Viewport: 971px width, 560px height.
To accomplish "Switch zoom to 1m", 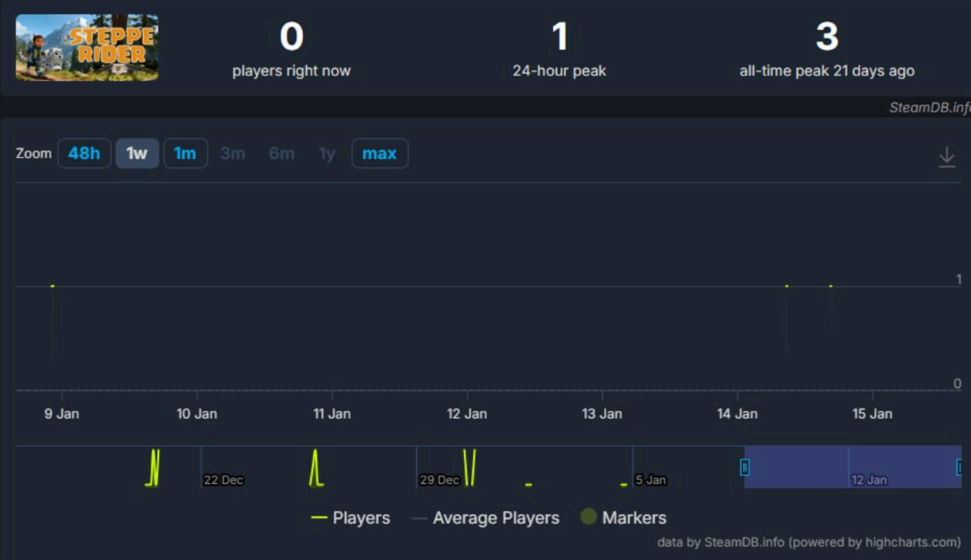I will [185, 153].
